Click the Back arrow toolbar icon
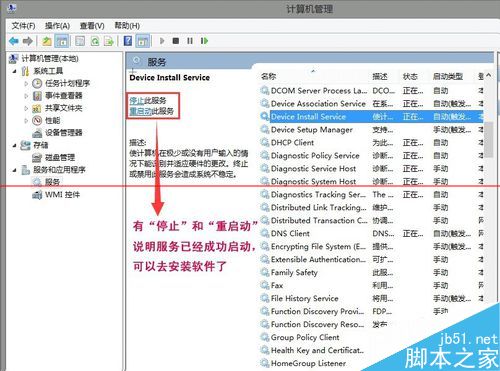This screenshot has height=371, width=500. (x=14, y=41)
